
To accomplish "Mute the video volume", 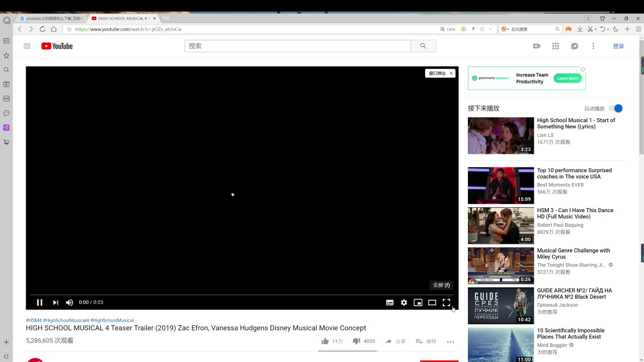I will [x=69, y=302].
